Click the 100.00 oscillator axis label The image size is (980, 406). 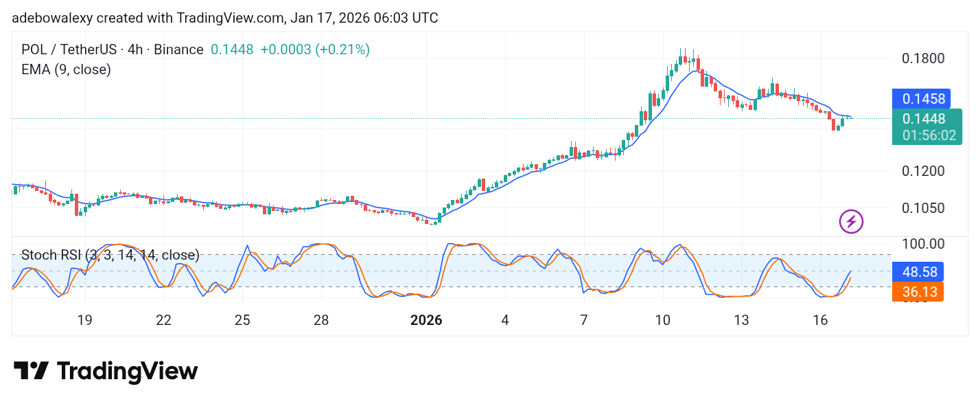pos(923,244)
